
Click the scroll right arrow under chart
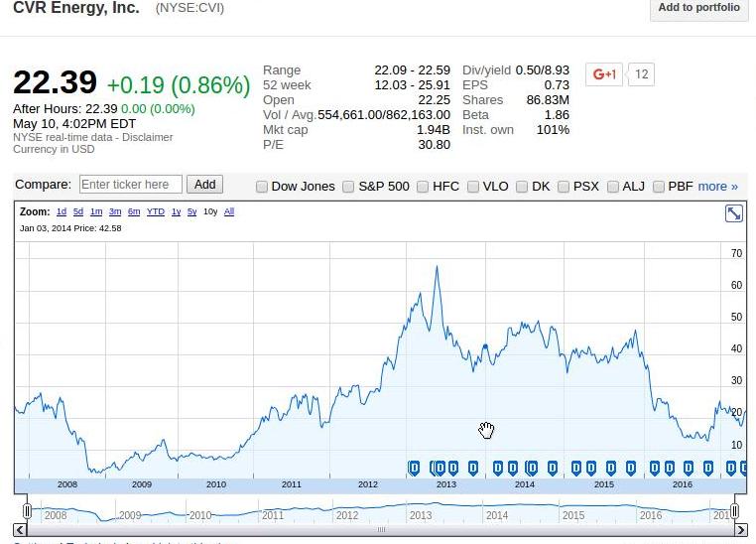click(x=741, y=530)
